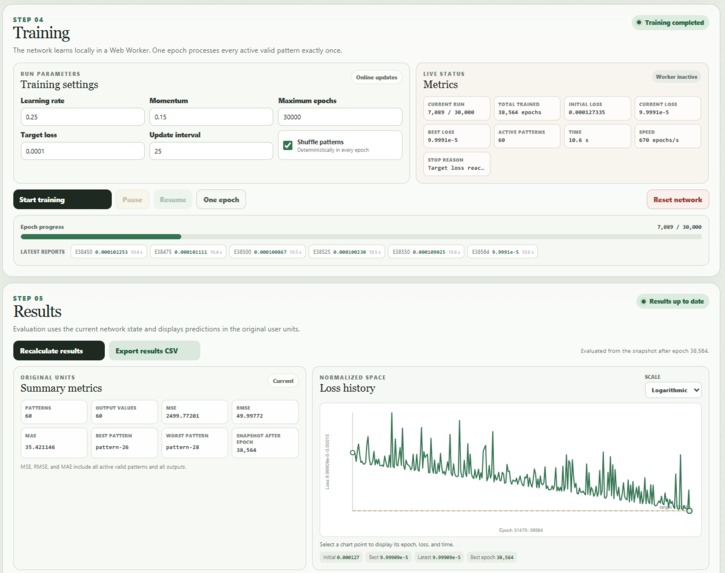
Task: Click the Patterns 60 summary card
Action: pyautogui.click(x=54, y=412)
